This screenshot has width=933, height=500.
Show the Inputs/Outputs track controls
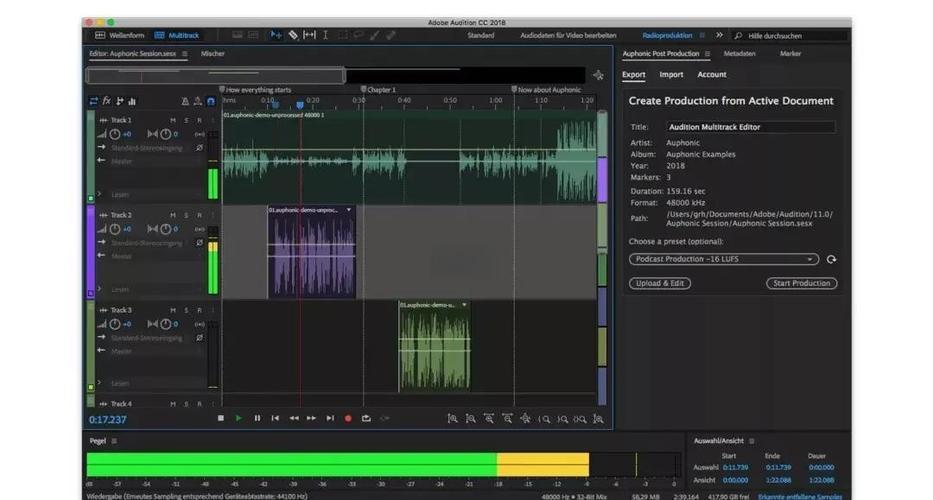pyautogui.click(x=93, y=101)
